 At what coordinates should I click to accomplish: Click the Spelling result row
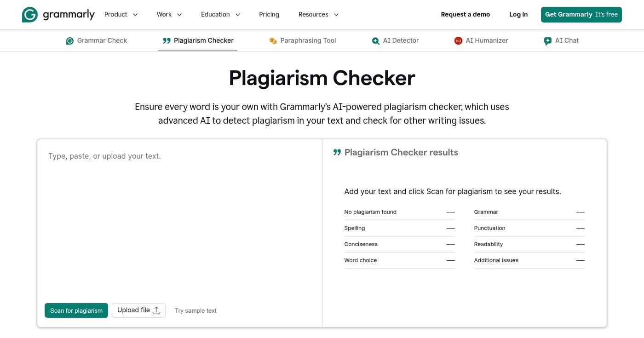[399, 228]
